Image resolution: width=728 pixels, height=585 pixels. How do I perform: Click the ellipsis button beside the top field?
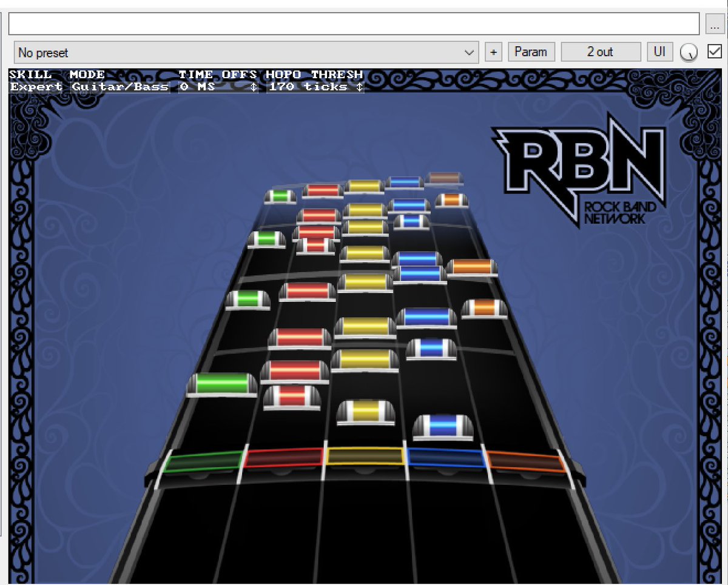pyautogui.click(x=713, y=24)
